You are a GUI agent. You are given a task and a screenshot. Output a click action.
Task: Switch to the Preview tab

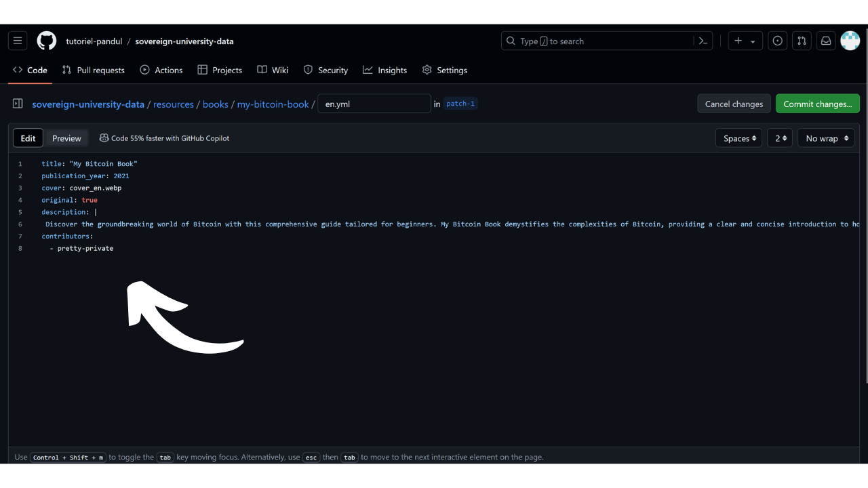point(66,138)
